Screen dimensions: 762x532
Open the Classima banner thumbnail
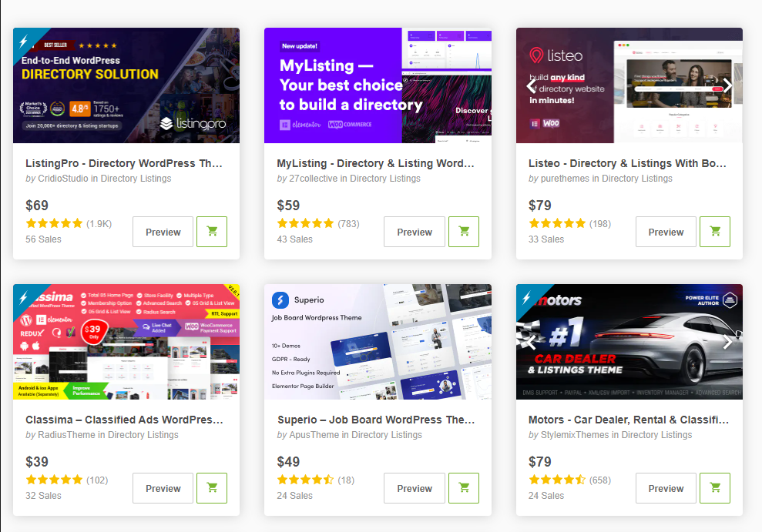126,342
